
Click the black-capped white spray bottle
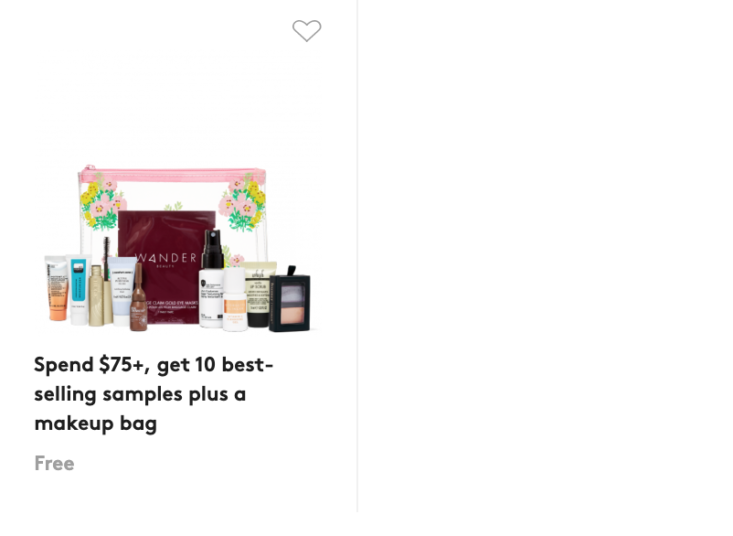click(211, 279)
